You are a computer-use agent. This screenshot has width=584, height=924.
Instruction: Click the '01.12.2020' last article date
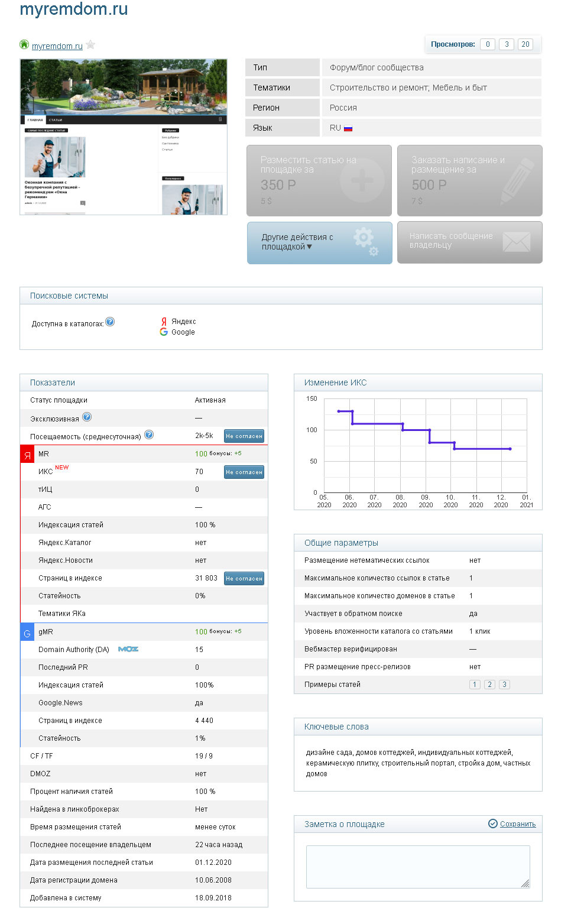[x=213, y=863]
